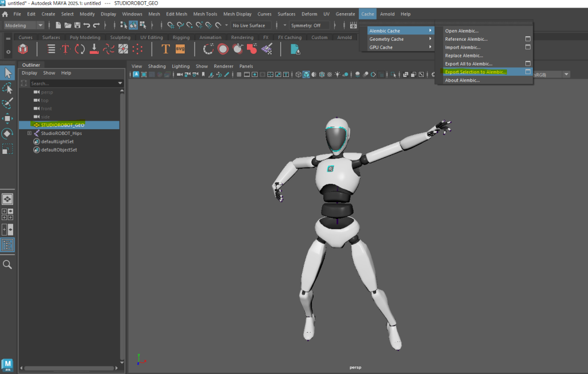Pick the Lasso select tool
The image size is (588, 374).
coord(7,88)
